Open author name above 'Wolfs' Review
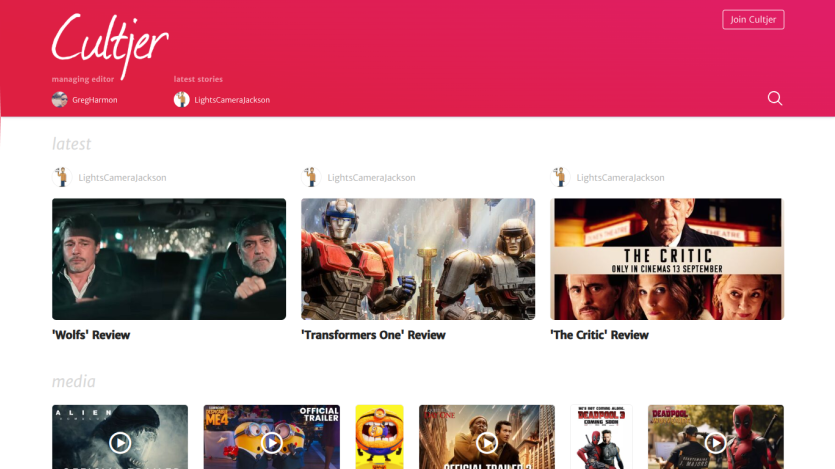 (122, 178)
